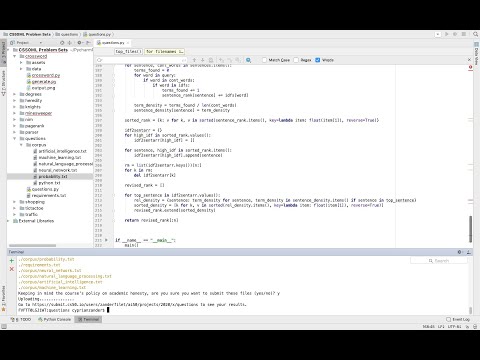Close the questions.py editor tab
This screenshot has height=360, width=480.
pos(128,43)
